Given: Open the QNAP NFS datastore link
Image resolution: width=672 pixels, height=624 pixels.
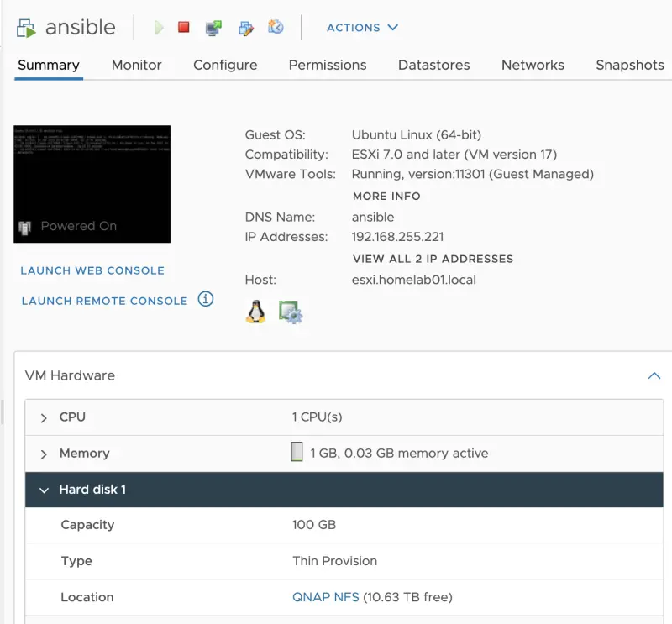Looking at the screenshot, I should (327, 597).
